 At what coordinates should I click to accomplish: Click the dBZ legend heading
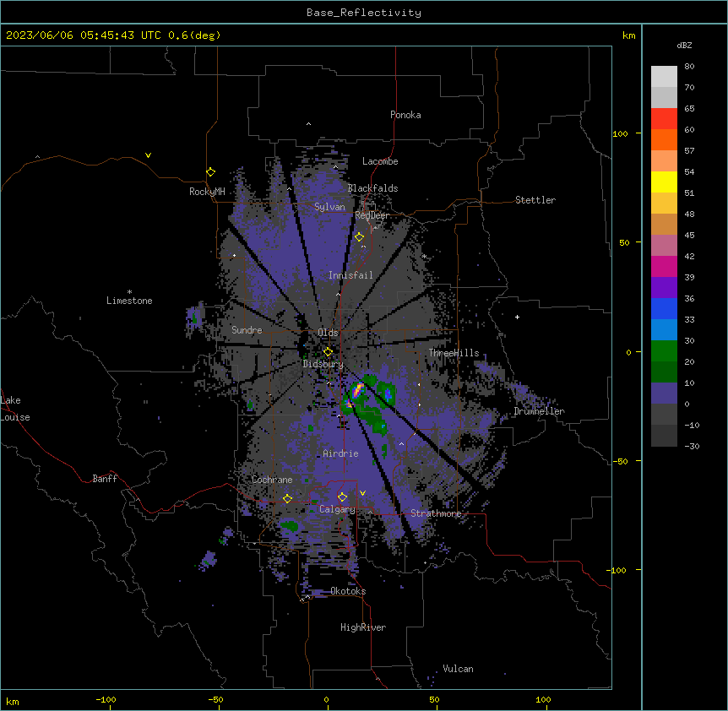coord(684,46)
